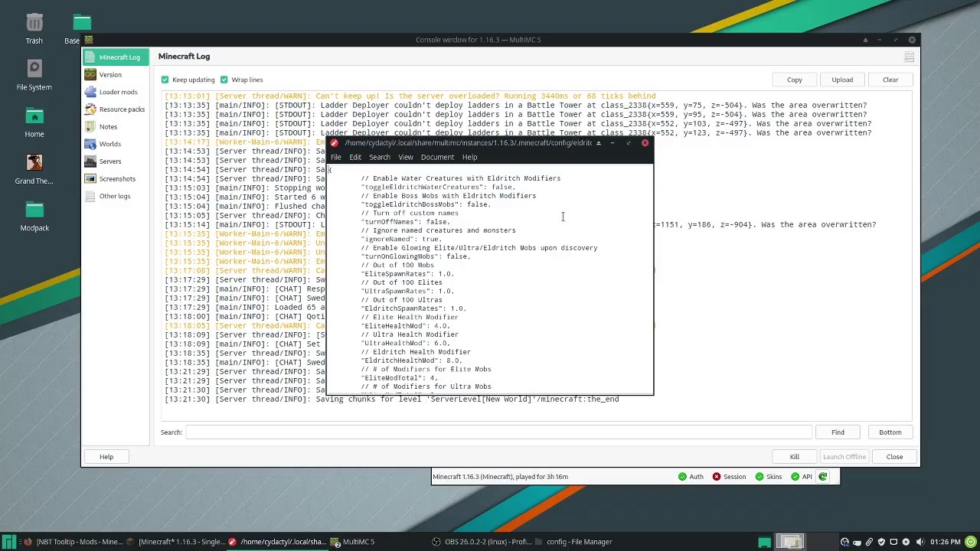This screenshot has width=980, height=551.
Task: Open the Edit menu in text editor
Action: pos(355,157)
